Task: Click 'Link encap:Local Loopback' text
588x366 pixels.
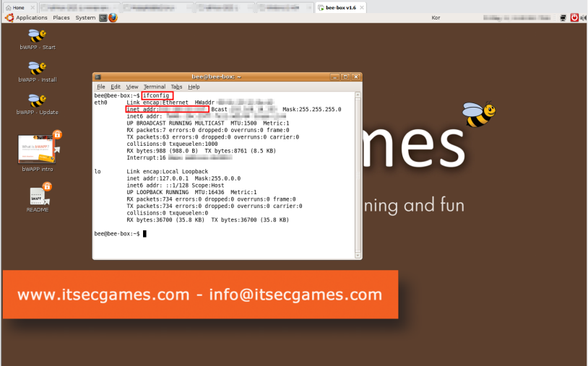Action: tap(168, 172)
